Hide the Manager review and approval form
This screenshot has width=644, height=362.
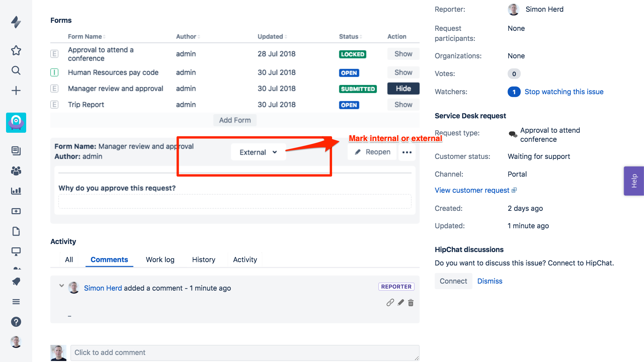click(403, 88)
